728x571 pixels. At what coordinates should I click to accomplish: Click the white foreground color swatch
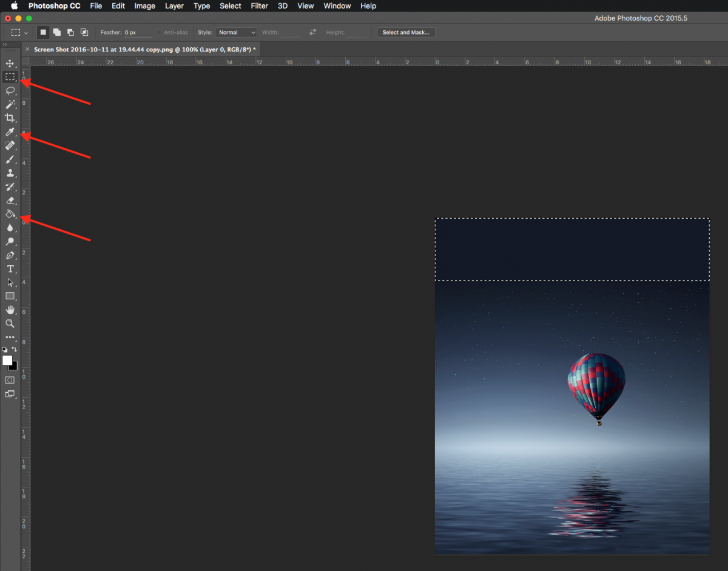click(7, 360)
